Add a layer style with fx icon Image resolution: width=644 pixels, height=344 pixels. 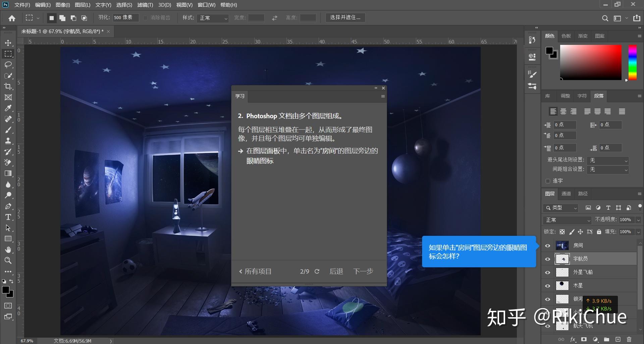pos(573,339)
